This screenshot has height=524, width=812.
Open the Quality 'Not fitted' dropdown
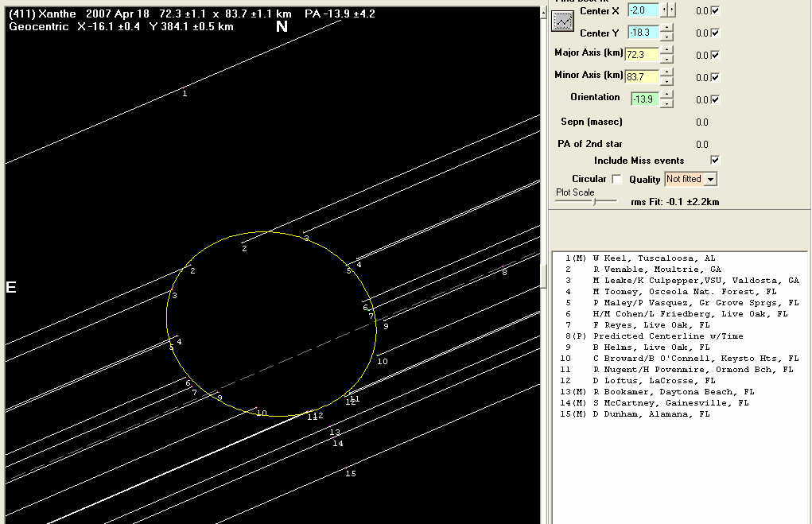710,179
